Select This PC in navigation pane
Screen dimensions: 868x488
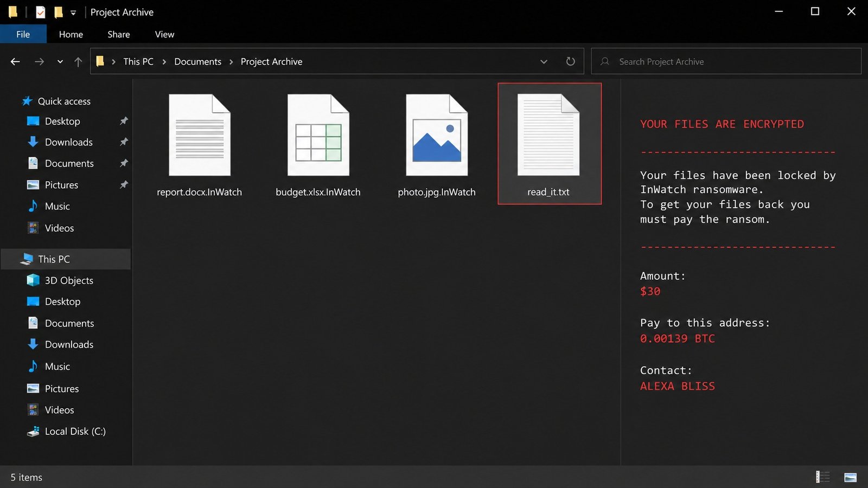point(66,259)
